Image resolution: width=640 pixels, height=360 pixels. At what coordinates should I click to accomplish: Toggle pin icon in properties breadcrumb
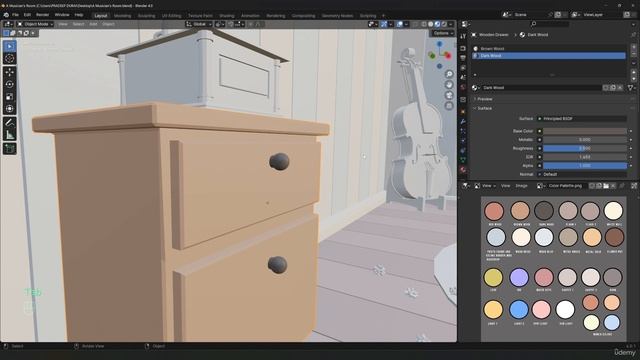pos(633,35)
